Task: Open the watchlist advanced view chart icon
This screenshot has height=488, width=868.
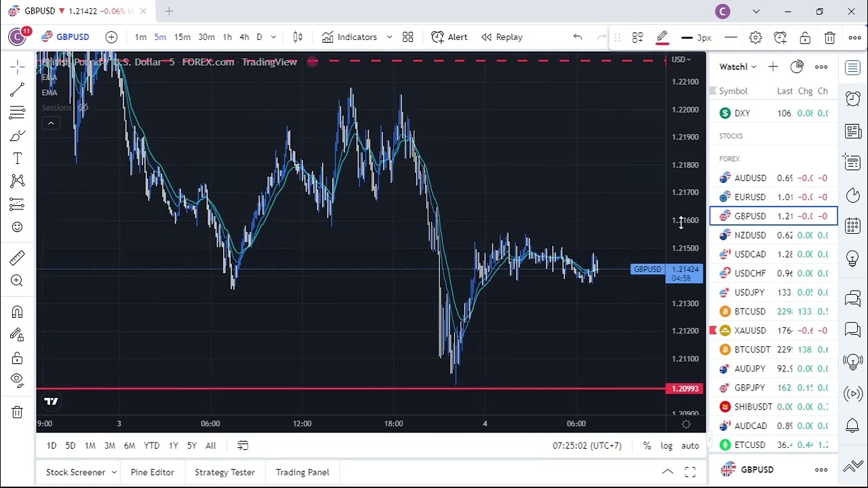Action: [797, 66]
